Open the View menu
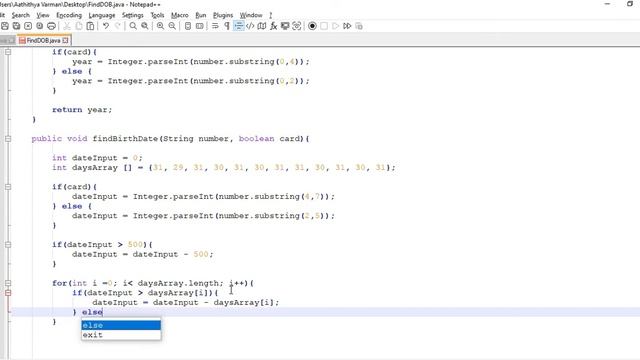 click(x=43, y=15)
